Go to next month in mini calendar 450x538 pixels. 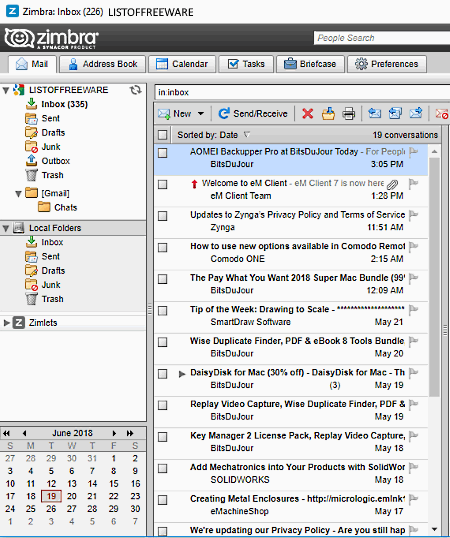coord(114,433)
